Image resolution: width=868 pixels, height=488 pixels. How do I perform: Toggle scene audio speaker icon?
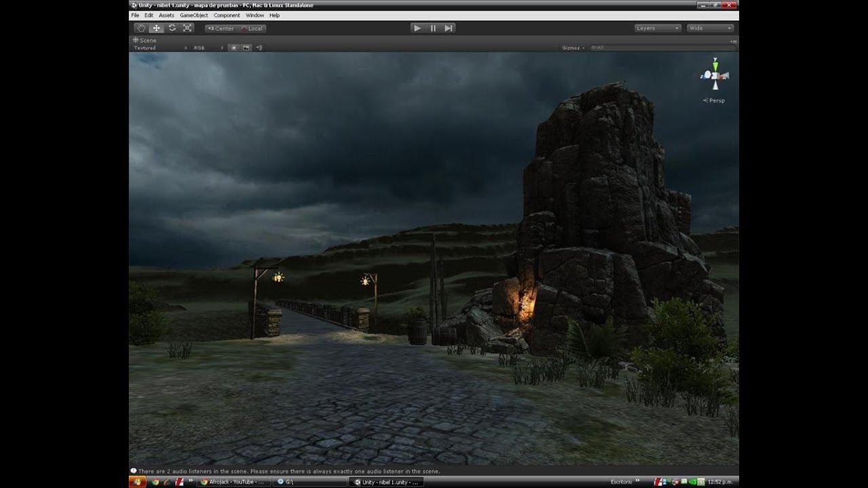tap(259, 48)
